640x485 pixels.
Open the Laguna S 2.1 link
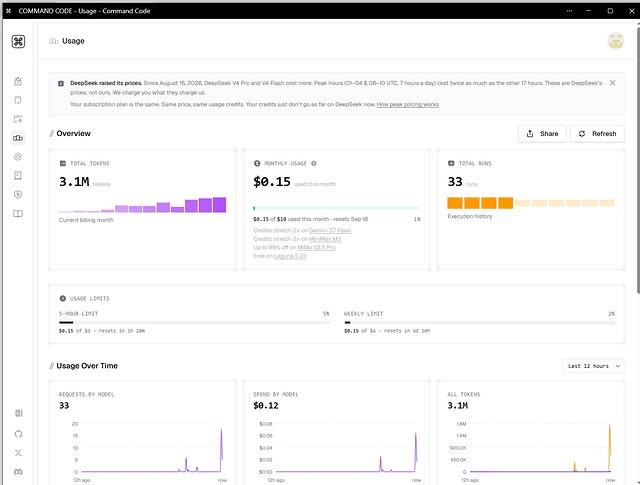tap(290, 256)
